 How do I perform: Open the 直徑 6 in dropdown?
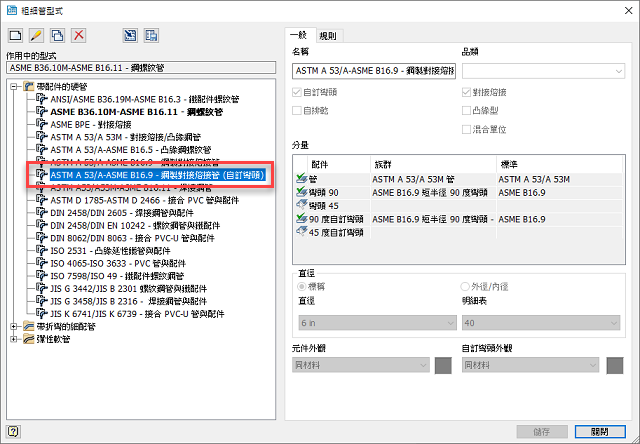point(378,323)
